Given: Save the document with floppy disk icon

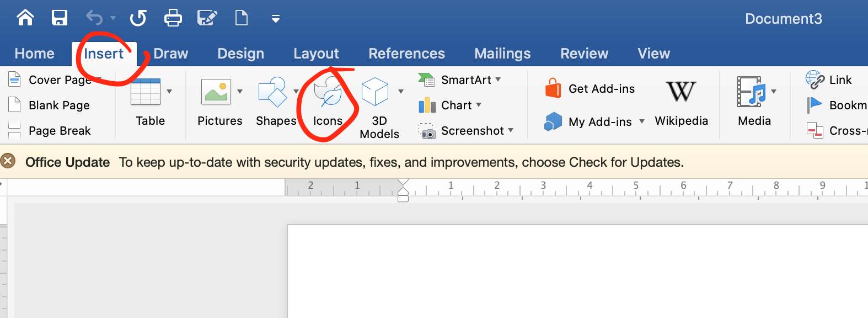Looking at the screenshot, I should tap(59, 18).
